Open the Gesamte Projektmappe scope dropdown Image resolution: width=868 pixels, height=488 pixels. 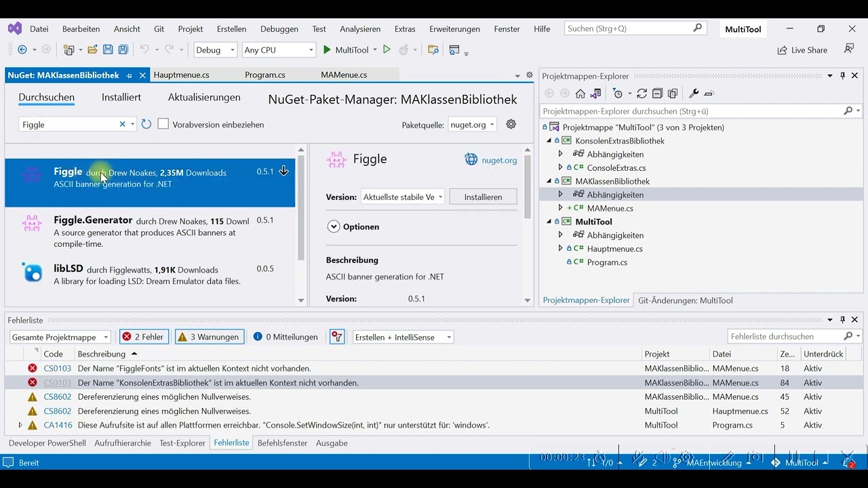[60, 337]
